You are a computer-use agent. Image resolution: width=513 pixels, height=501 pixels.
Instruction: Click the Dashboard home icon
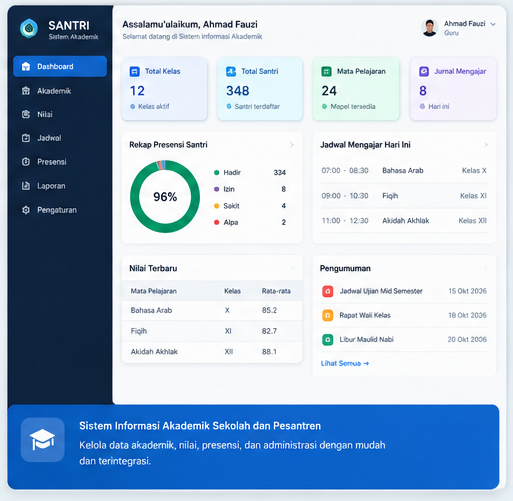pyautogui.click(x=26, y=66)
